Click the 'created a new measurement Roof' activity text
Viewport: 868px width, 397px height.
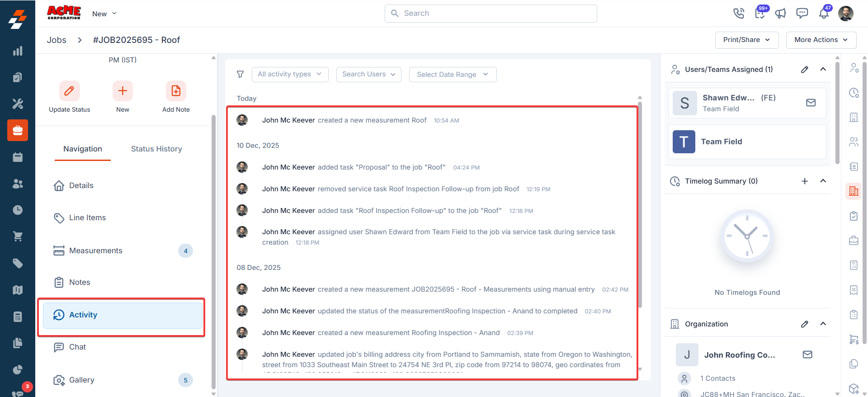pyautogui.click(x=372, y=120)
